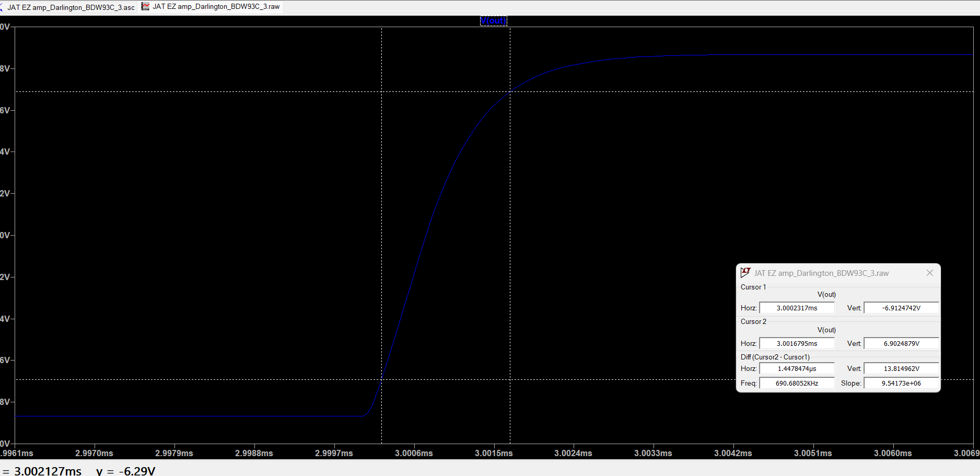The height and width of the screenshot is (476, 980).
Task: Click the Cursor 2 section heading
Action: [753, 321]
